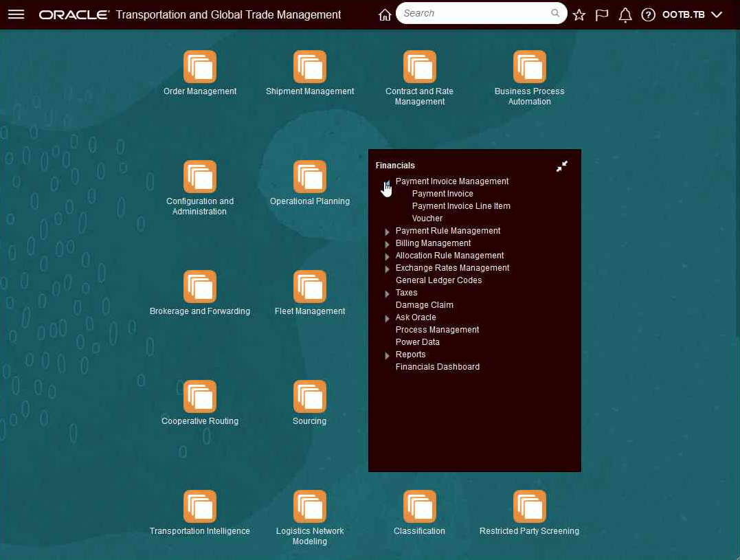Open General Ledger Codes entry
The width and height of the screenshot is (740, 560).
[438, 280]
